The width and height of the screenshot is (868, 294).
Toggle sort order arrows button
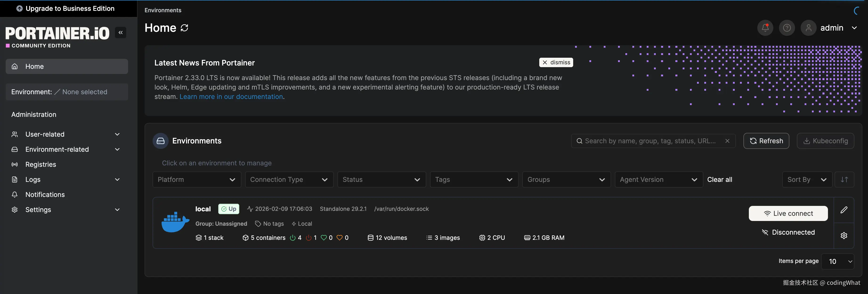[844, 180]
